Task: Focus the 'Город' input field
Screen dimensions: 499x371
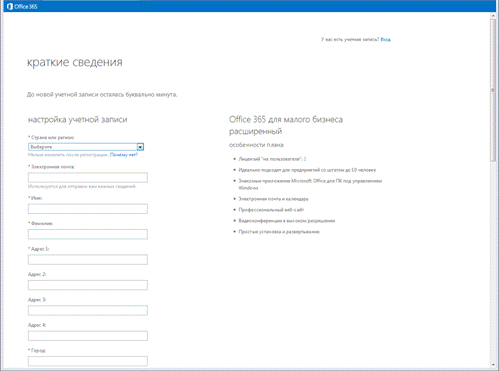Action: [88, 361]
